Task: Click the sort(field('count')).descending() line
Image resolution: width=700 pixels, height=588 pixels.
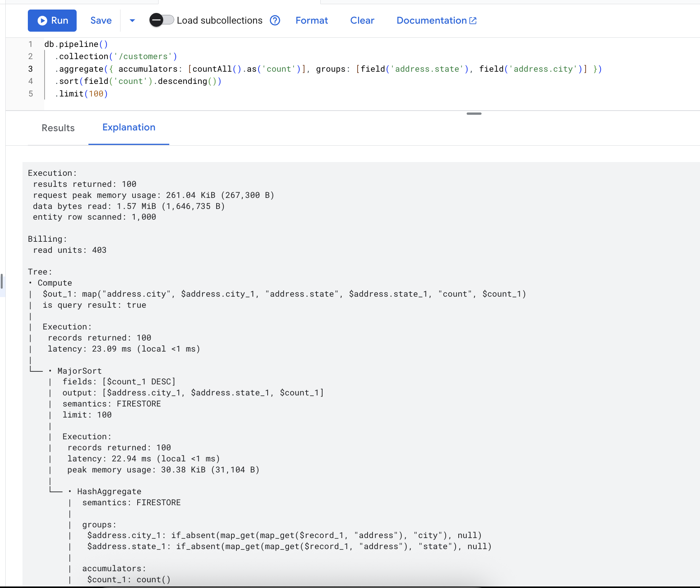Action: pos(138,81)
